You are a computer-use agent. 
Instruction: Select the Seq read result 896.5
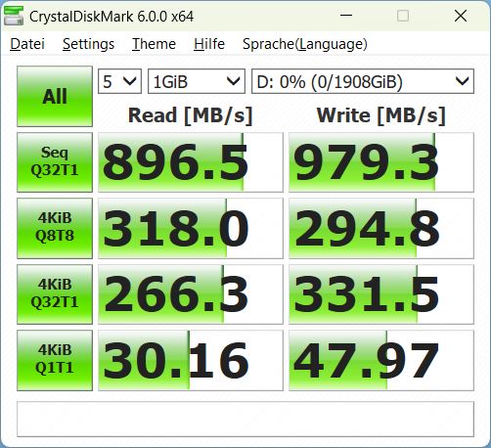pyautogui.click(x=191, y=162)
